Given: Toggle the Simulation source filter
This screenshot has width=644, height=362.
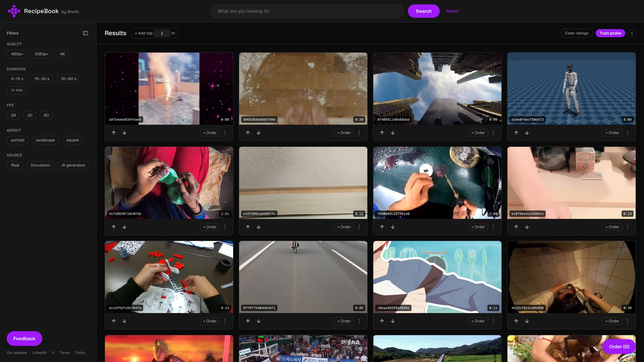Looking at the screenshot, I should click(x=40, y=165).
